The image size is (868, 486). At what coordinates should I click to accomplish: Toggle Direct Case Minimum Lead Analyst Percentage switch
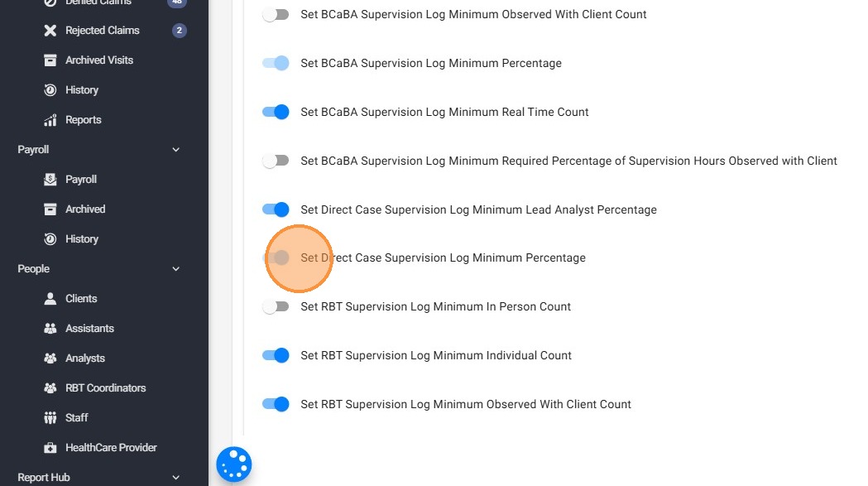tap(276, 209)
